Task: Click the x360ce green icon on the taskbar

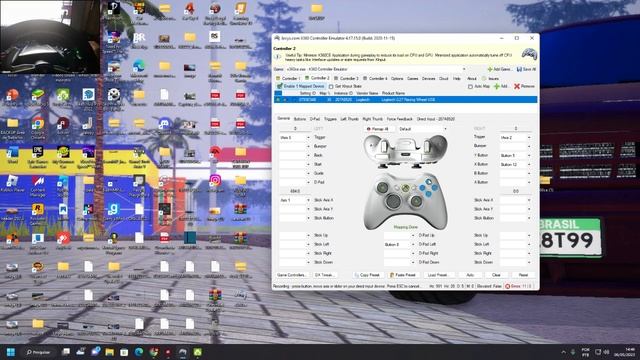Action: (198, 352)
